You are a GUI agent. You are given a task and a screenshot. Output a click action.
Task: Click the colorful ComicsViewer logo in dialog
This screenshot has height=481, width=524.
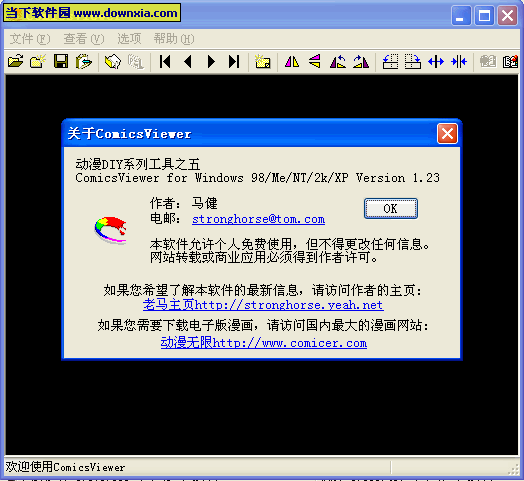pos(111,230)
